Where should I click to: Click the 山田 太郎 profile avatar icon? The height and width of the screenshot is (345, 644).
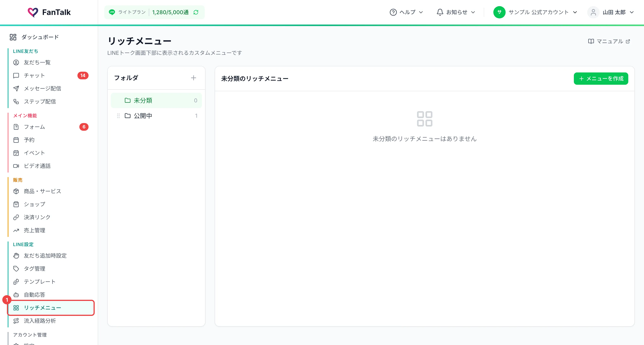(593, 12)
